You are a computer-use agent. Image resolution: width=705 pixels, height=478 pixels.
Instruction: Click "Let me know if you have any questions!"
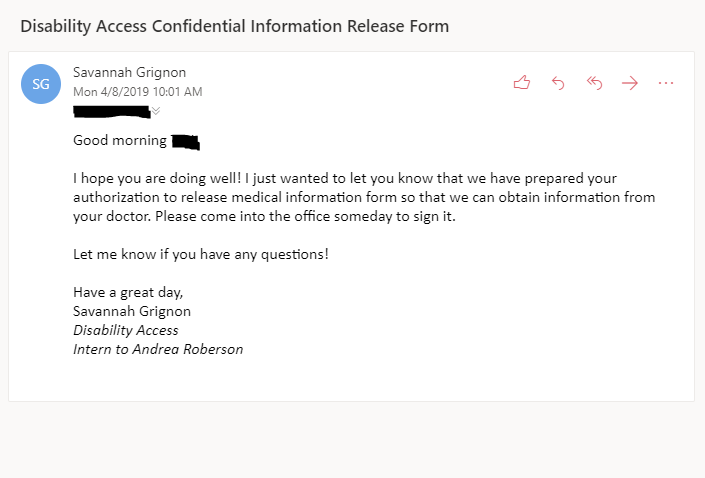pos(200,254)
